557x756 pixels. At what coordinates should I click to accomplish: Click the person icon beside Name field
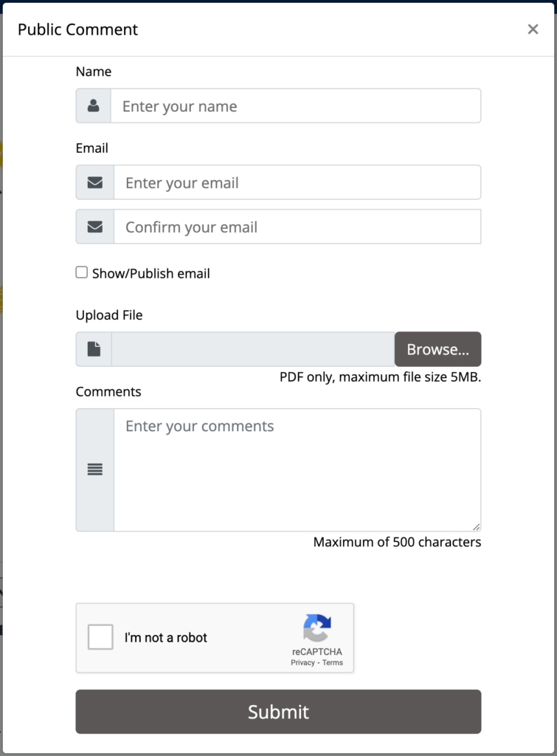click(x=94, y=106)
